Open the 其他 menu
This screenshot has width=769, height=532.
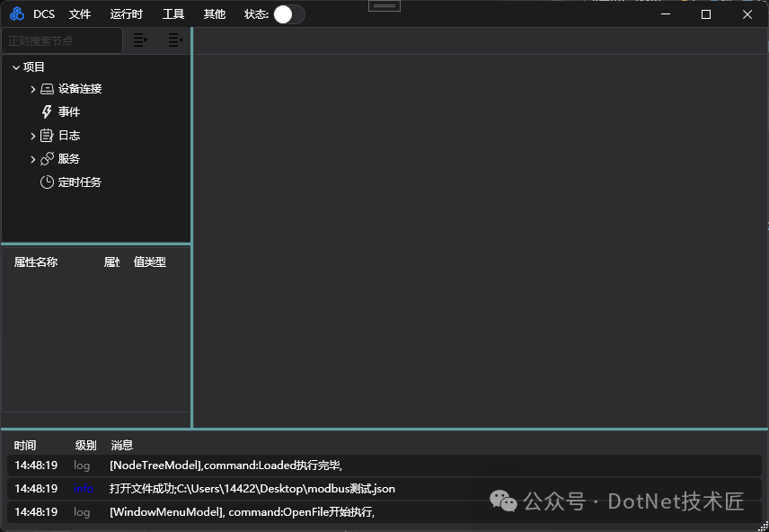coord(214,13)
